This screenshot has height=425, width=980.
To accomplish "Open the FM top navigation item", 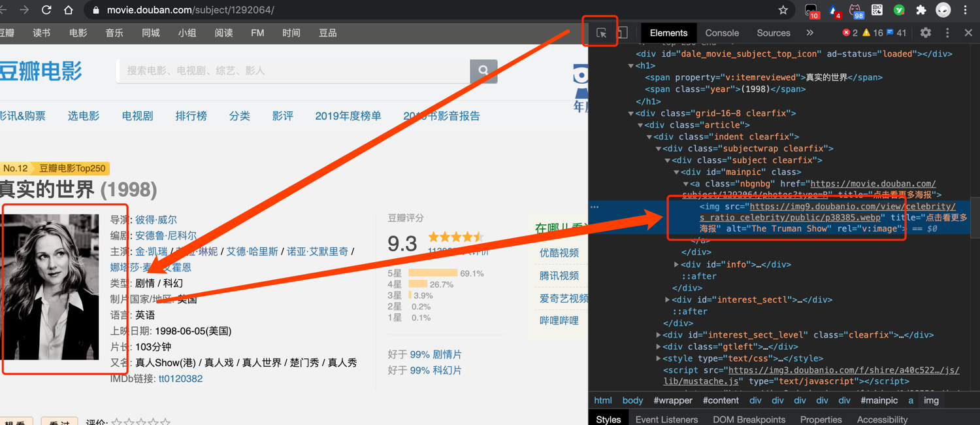I will click(257, 33).
